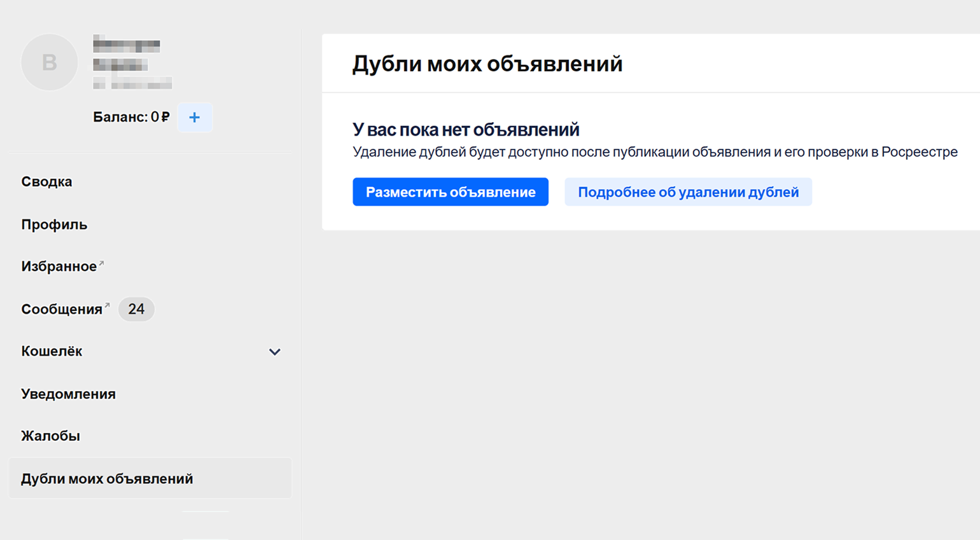Click the external-link arrow beside Избранное
980x540 pixels.
tap(102, 263)
